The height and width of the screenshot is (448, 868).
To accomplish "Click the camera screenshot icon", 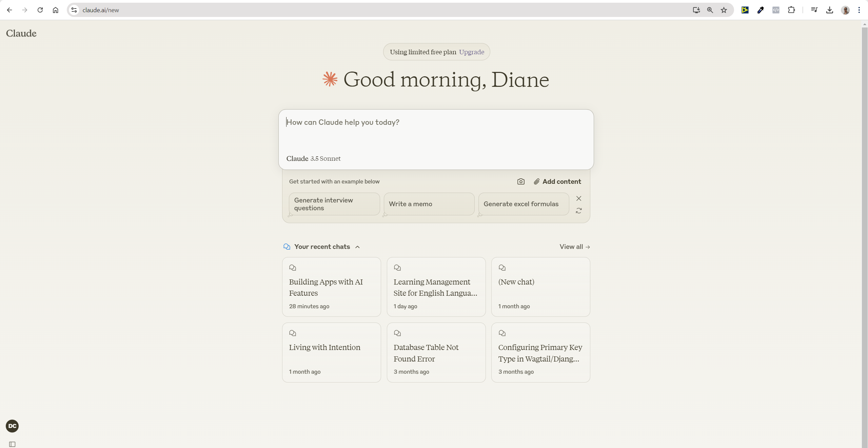I will (x=521, y=181).
